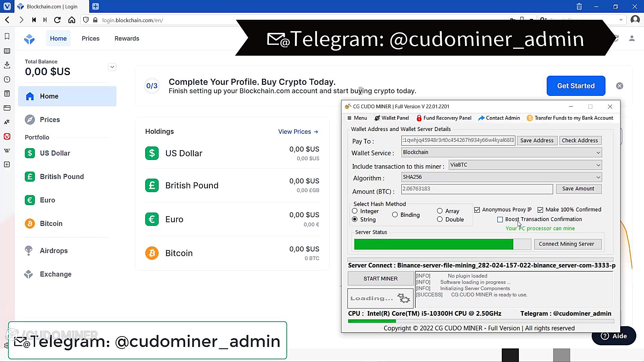Open the Bookmarks panel in Vivaldi sidebar
644x362 pixels.
click(7, 37)
